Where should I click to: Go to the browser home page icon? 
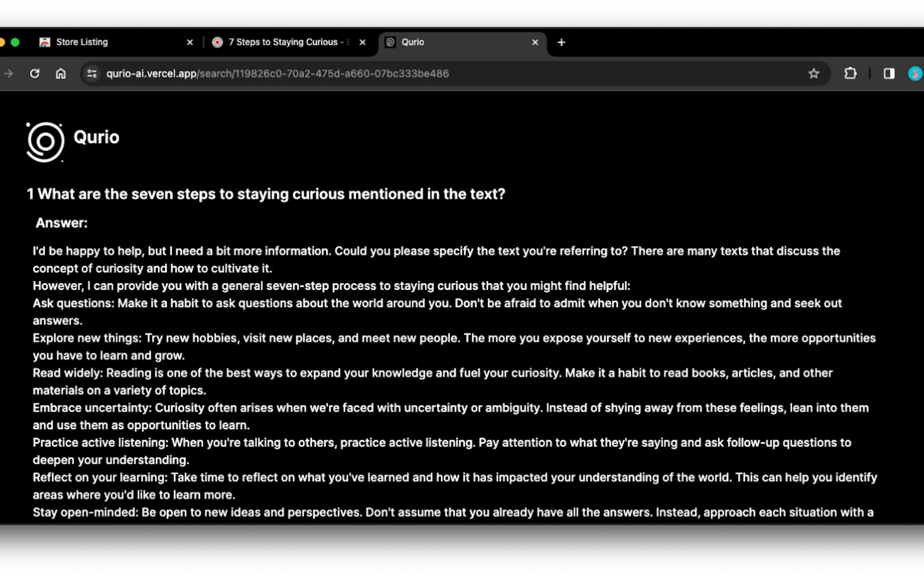tap(61, 74)
